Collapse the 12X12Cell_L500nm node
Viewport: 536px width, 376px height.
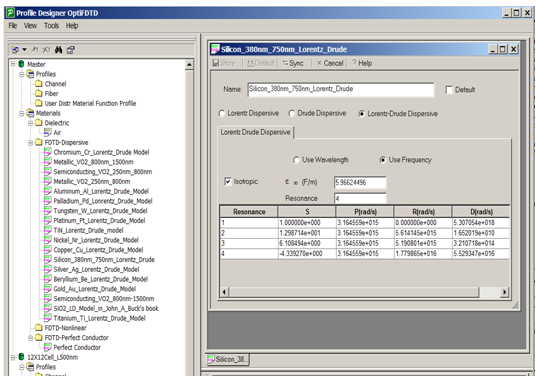coord(13,357)
